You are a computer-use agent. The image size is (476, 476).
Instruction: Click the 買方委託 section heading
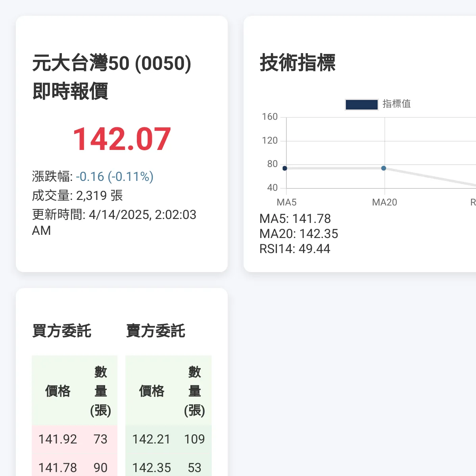click(61, 331)
